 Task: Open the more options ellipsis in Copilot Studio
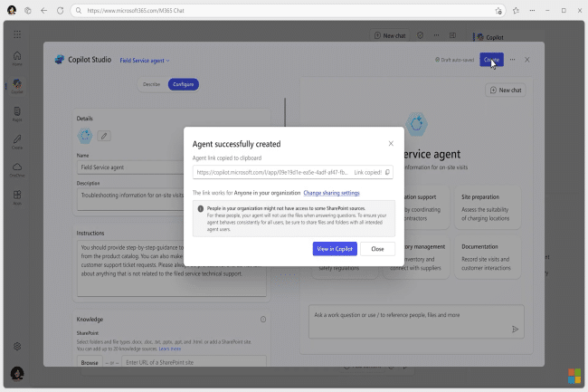click(x=512, y=60)
